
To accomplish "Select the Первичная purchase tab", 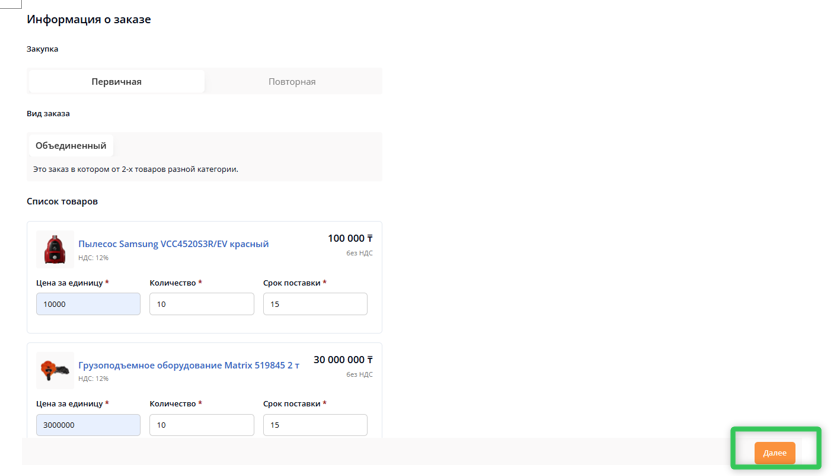I will [x=116, y=82].
